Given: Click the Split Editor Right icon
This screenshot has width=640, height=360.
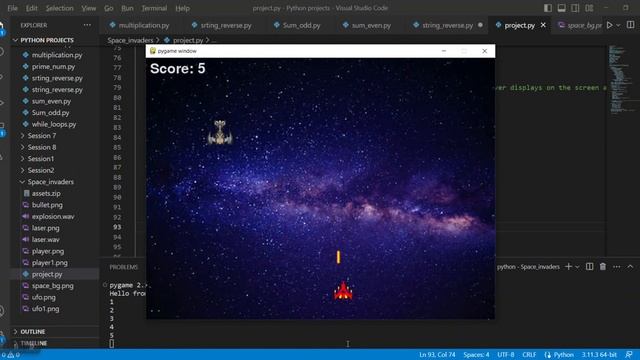Looking at the screenshot, I should click(631, 25).
